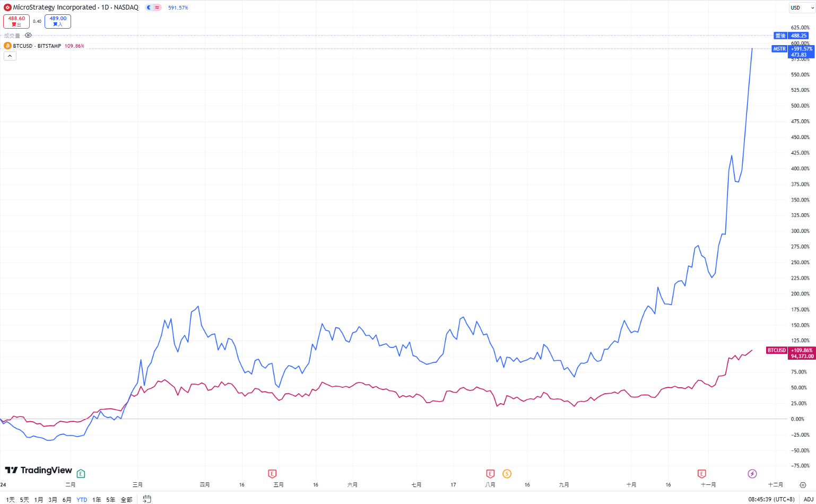Open the go-to-date calendar icon

click(147, 499)
